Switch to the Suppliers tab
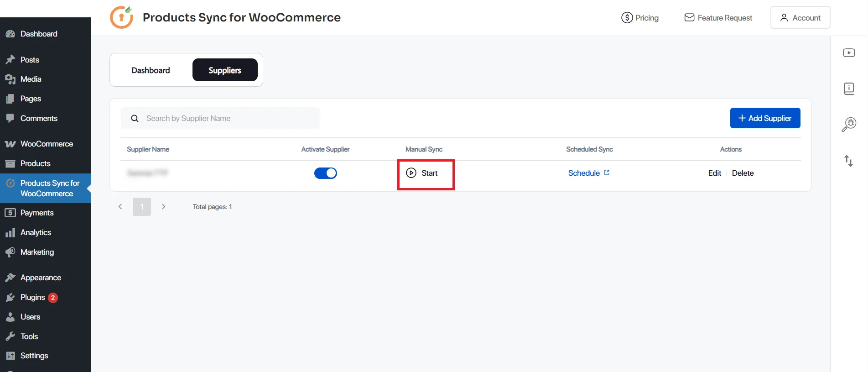 225,70
